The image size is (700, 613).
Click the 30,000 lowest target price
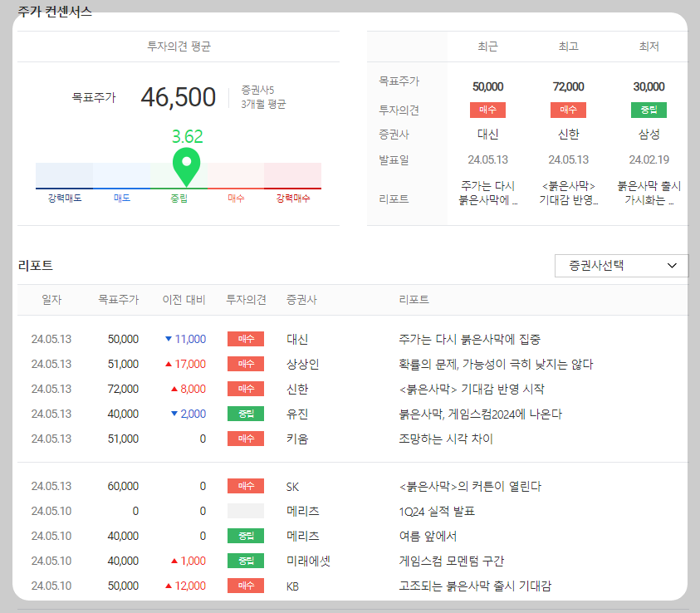pos(649,86)
